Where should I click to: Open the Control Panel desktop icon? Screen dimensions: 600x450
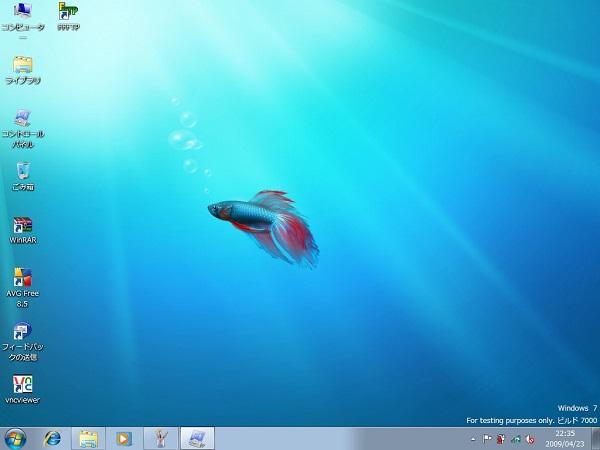click(22, 121)
